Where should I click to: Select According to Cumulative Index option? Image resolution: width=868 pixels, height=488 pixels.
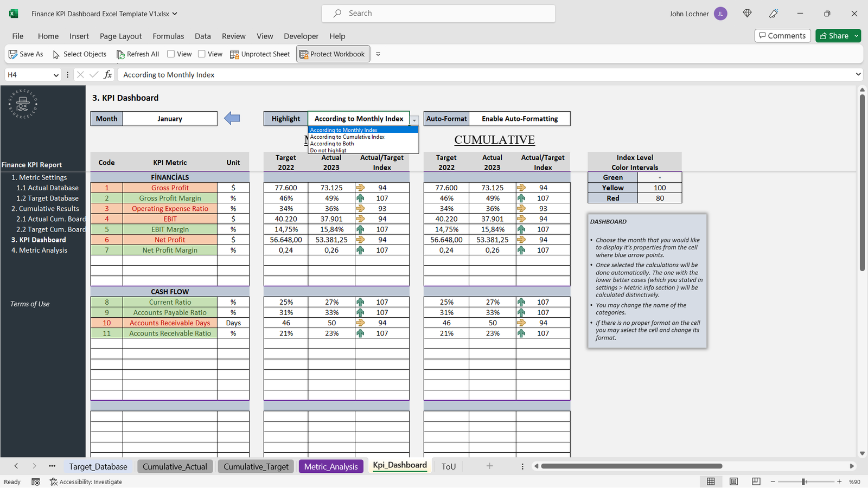point(347,137)
